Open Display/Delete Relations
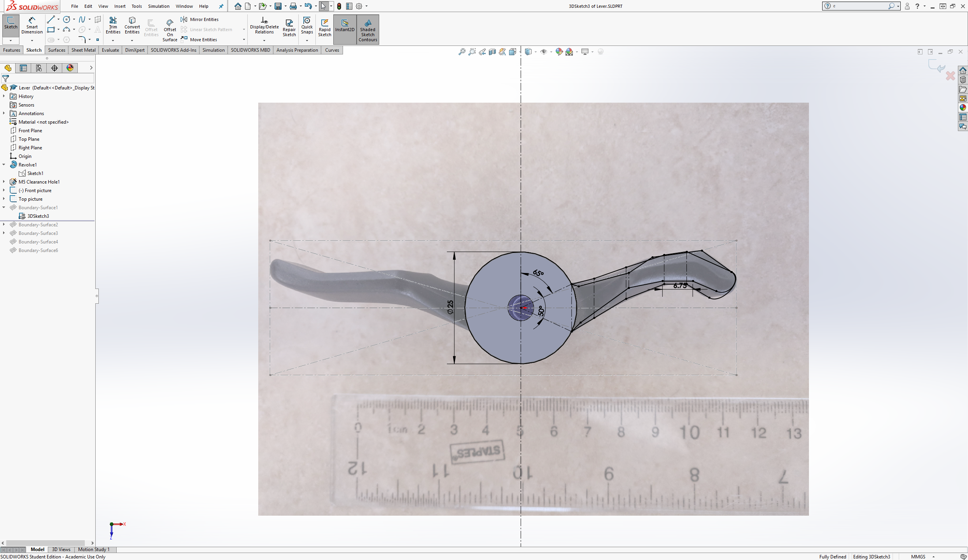The height and width of the screenshot is (560, 968). 264,26
